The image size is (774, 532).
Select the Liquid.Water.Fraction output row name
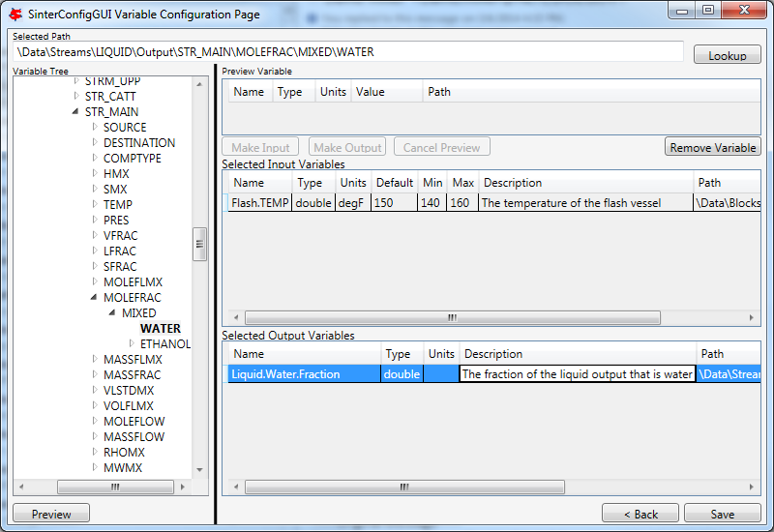(304, 374)
